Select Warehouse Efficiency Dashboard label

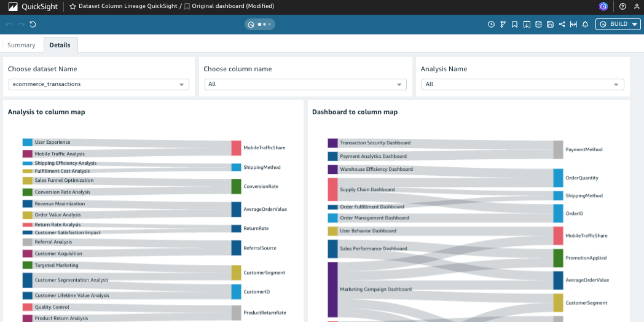point(377,169)
